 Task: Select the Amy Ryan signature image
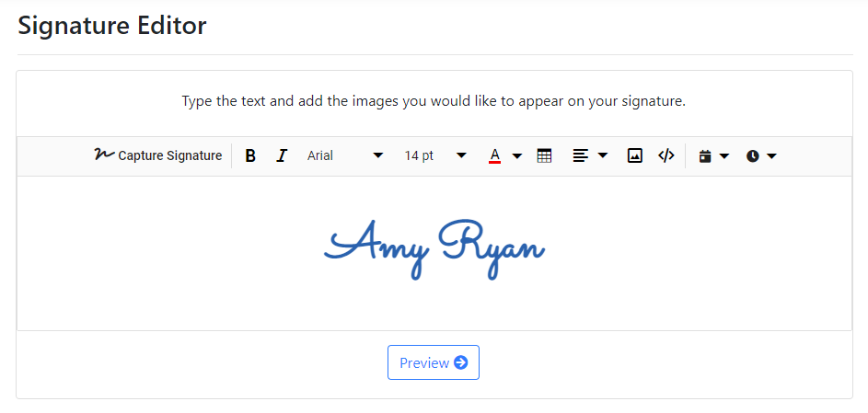pos(435,249)
